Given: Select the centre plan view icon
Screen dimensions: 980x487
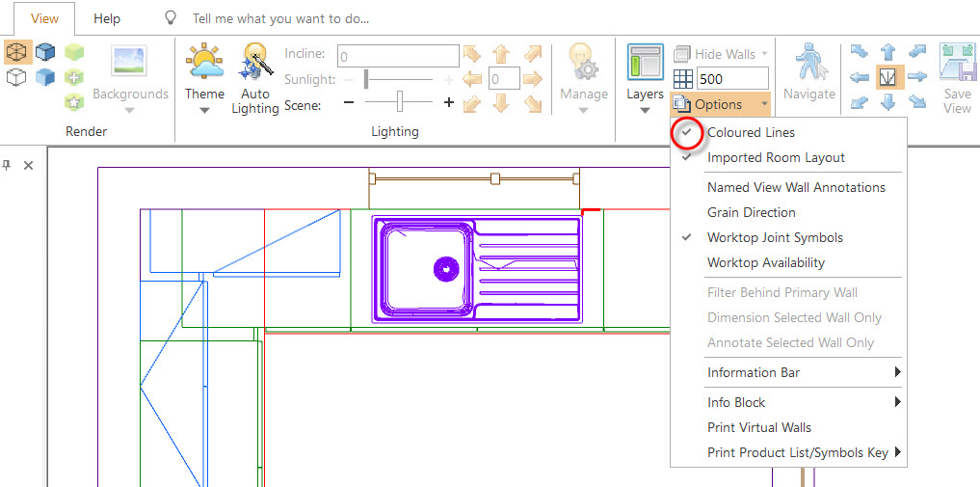Looking at the screenshot, I should pos(888,77).
